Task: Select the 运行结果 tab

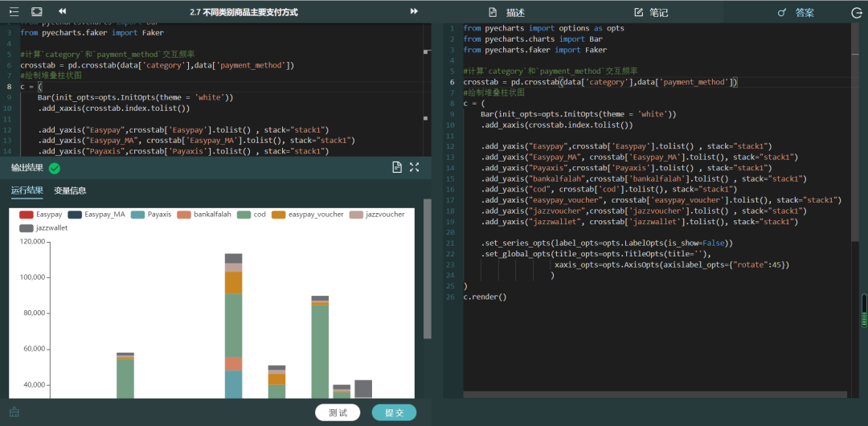Action: point(27,190)
